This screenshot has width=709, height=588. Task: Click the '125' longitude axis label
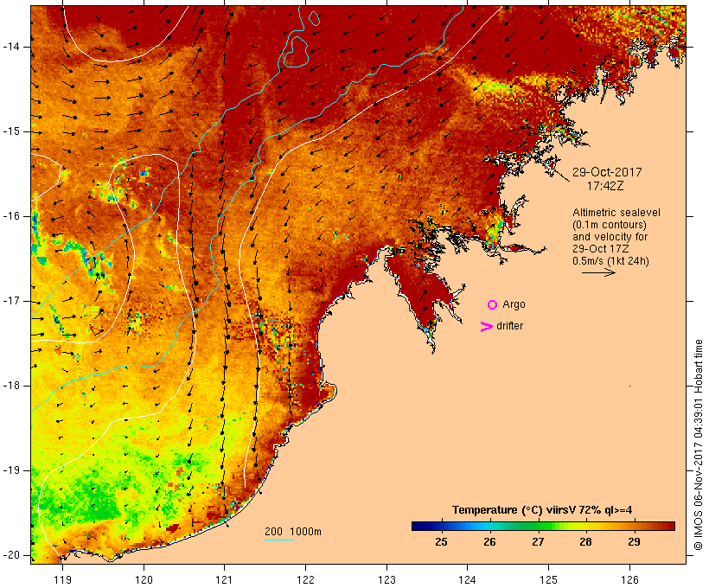point(549,580)
